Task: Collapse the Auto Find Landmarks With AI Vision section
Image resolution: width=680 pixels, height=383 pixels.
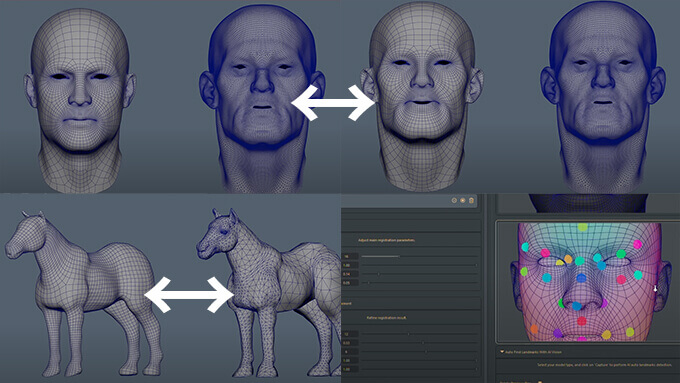Action: coord(502,352)
